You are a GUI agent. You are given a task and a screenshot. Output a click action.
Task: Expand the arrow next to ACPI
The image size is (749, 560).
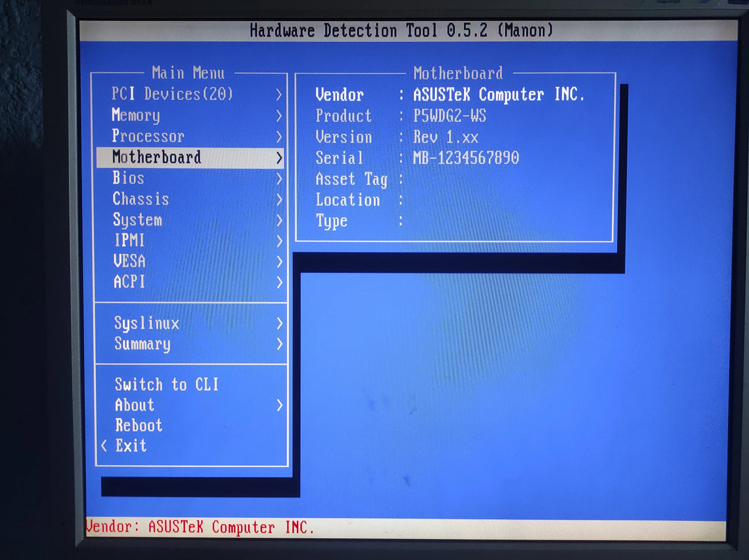[x=279, y=282]
